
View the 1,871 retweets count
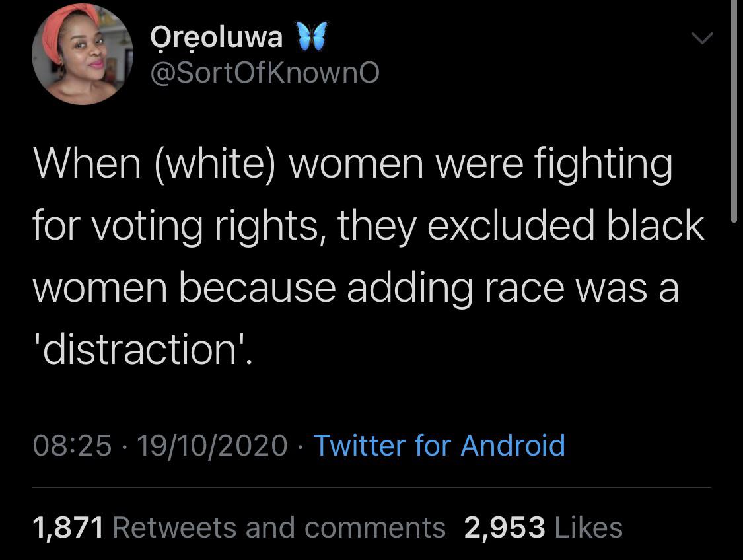click(x=68, y=527)
